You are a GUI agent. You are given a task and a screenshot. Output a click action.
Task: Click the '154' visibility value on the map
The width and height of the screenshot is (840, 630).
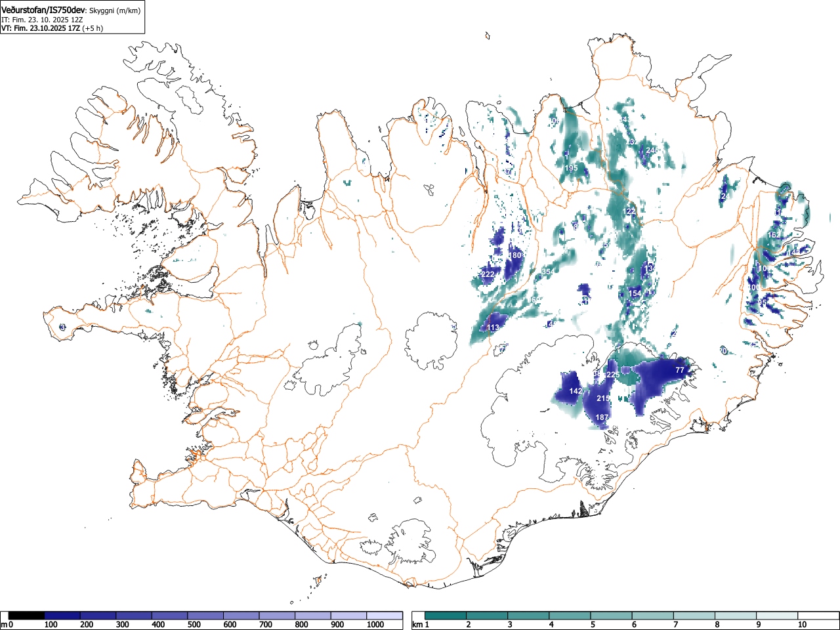(635, 293)
